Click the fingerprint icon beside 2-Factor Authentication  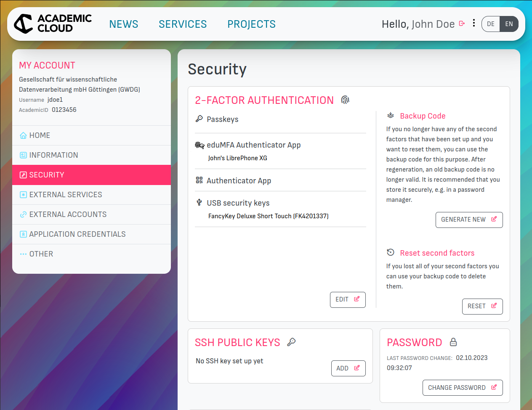tap(345, 100)
